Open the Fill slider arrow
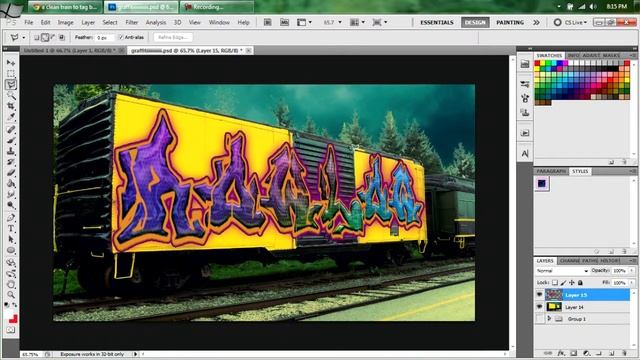The width and height of the screenshot is (640, 360). coord(632,282)
